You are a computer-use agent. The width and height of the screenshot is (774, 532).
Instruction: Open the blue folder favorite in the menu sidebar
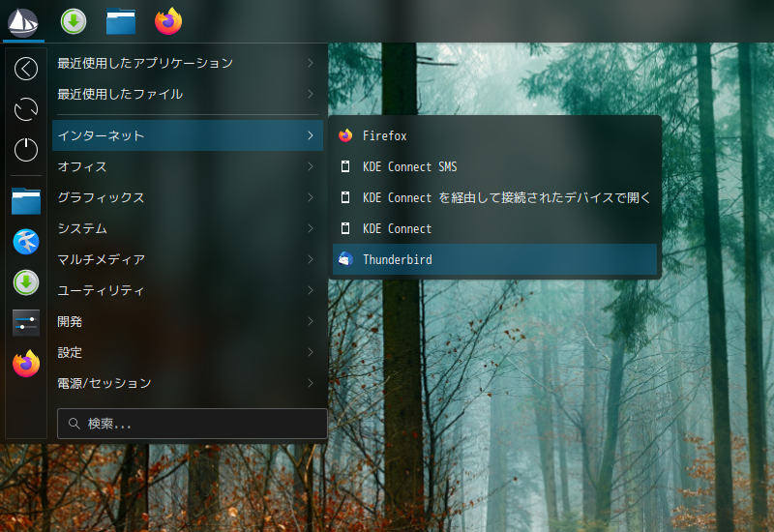pos(26,201)
